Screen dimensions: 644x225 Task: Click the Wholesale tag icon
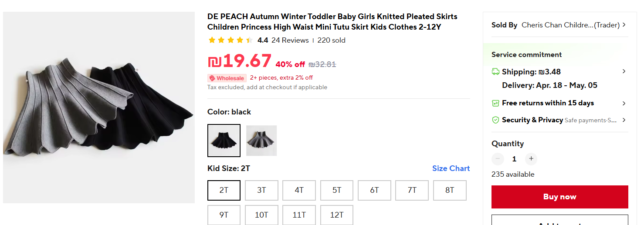coord(213,78)
